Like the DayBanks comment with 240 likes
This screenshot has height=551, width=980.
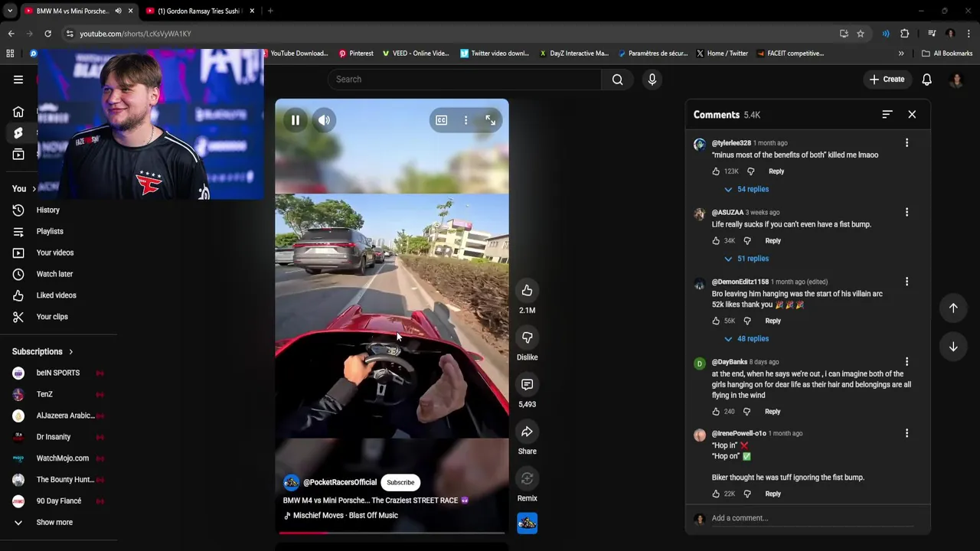click(716, 412)
